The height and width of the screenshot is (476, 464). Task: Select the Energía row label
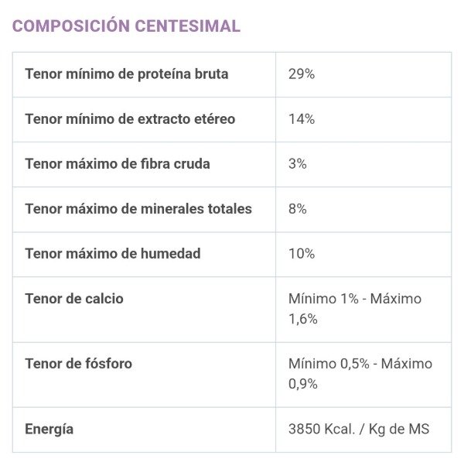(49, 430)
